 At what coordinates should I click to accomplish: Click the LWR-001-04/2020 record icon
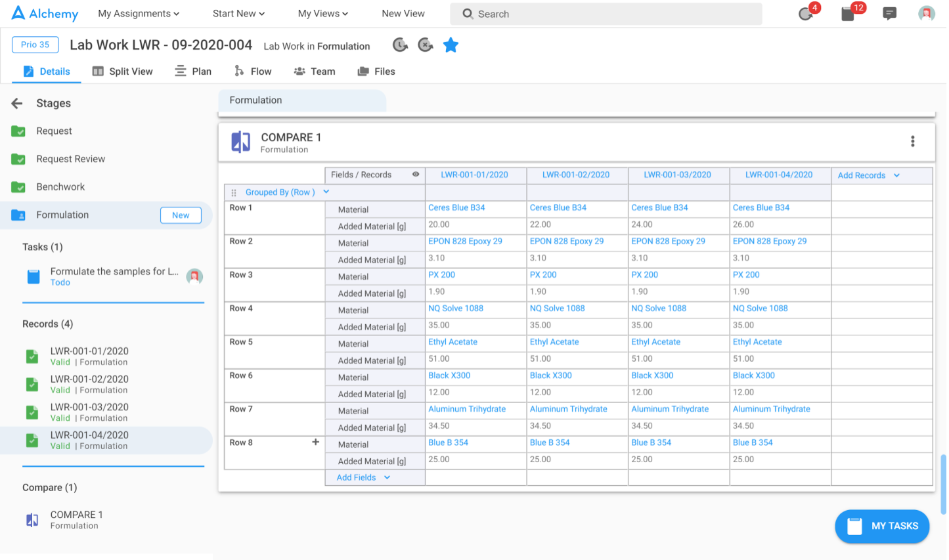click(x=32, y=440)
